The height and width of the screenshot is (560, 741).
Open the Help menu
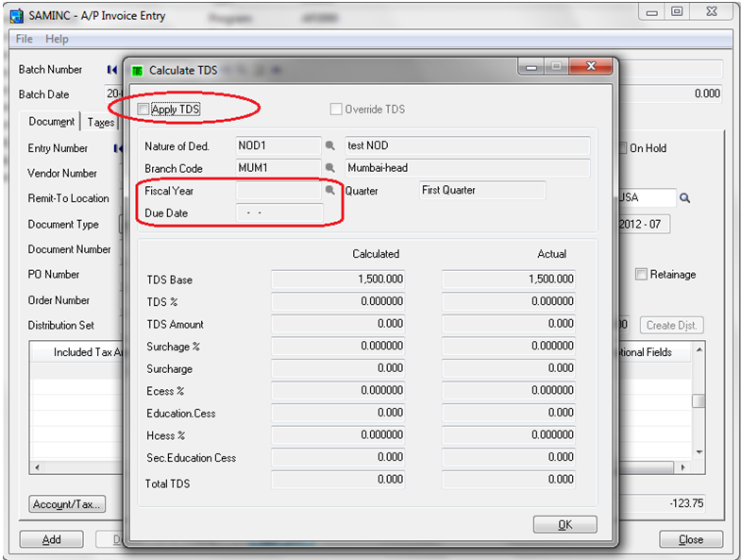point(57,39)
